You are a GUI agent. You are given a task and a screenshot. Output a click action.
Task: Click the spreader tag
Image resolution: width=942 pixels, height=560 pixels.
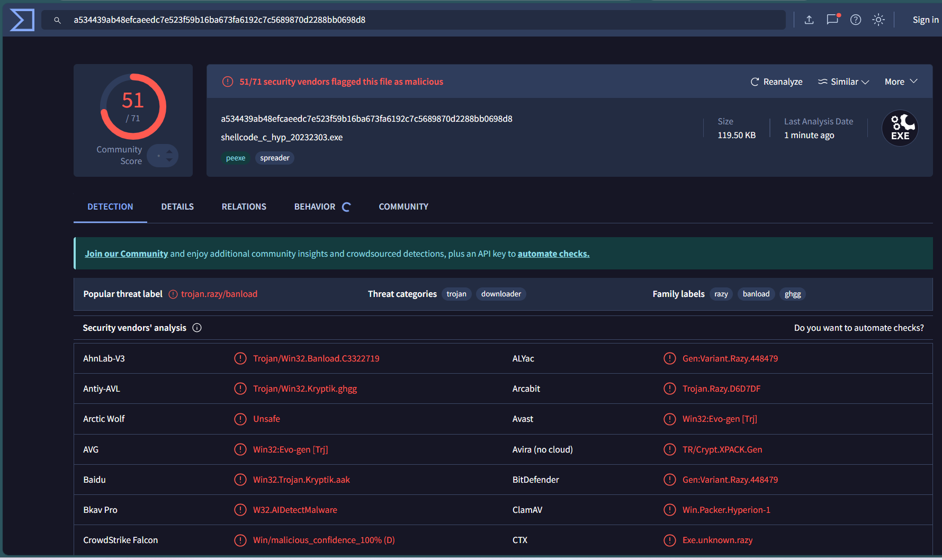point(275,158)
